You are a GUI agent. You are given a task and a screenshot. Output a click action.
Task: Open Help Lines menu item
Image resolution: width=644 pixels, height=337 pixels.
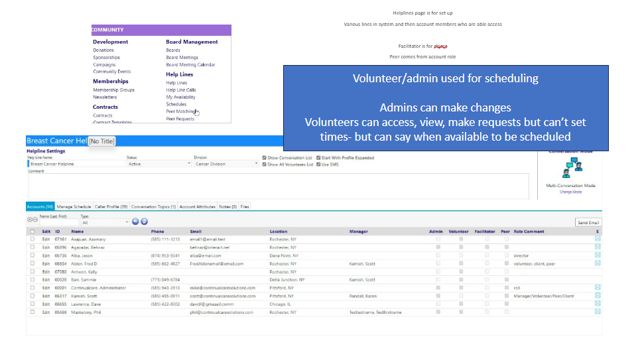coord(176,83)
